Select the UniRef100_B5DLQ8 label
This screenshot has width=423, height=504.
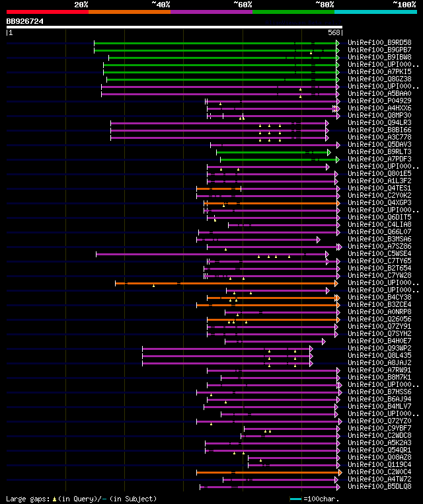tap(379, 487)
